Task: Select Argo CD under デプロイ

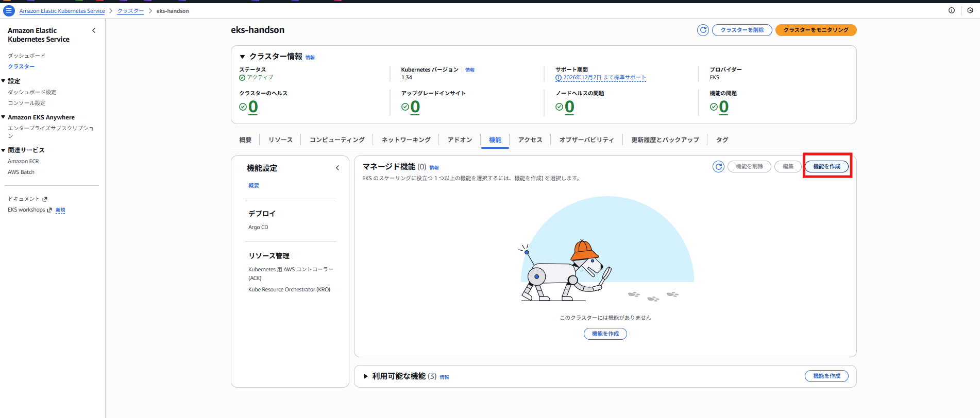Action: coord(258,227)
